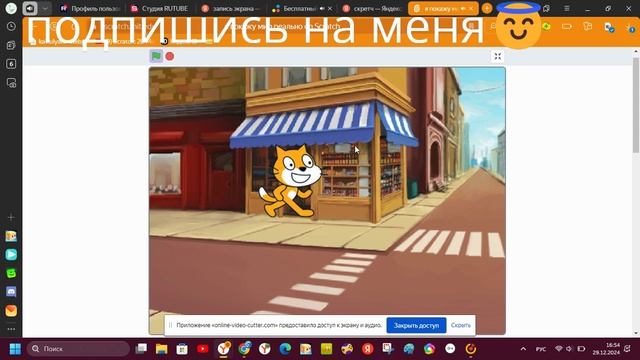Open the tab counter showing 6
Screen dimensions: 640x360
tap(11, 64)
